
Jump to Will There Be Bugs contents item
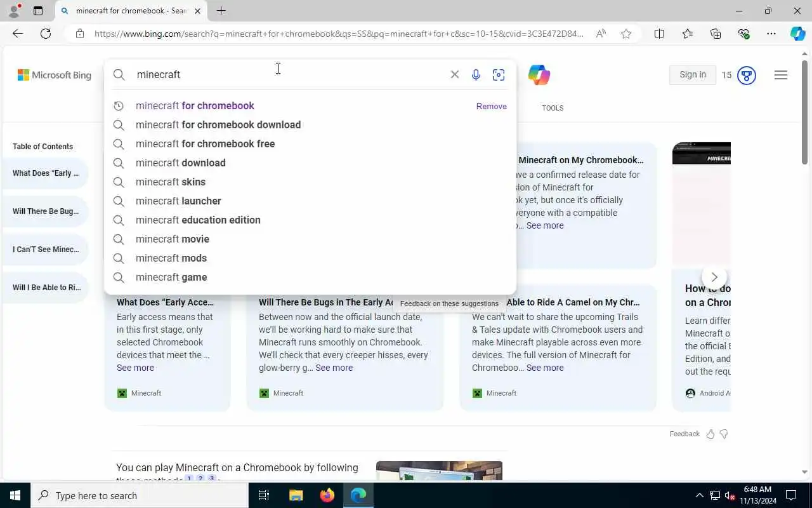pyautogui.click(x=46, y=211)
